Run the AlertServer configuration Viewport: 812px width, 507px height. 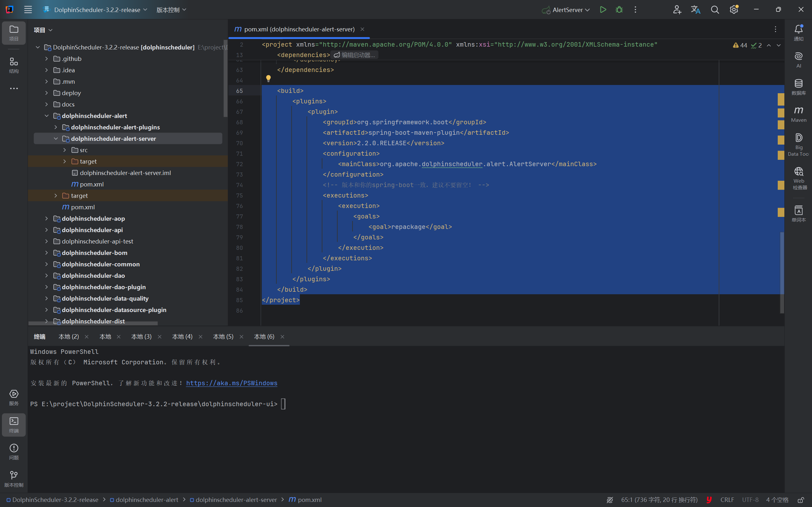(x=603, y=10)
